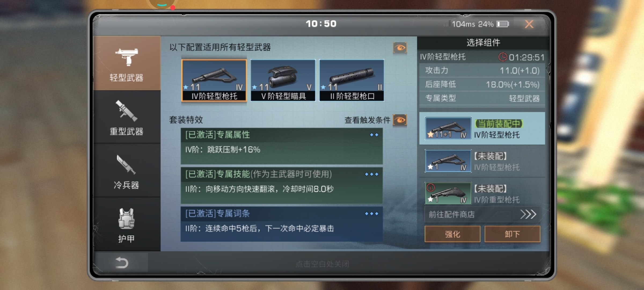Expand dots on 专属词条 effect row
The width and height of the screenshot is (644, 290).
[372, 214]
